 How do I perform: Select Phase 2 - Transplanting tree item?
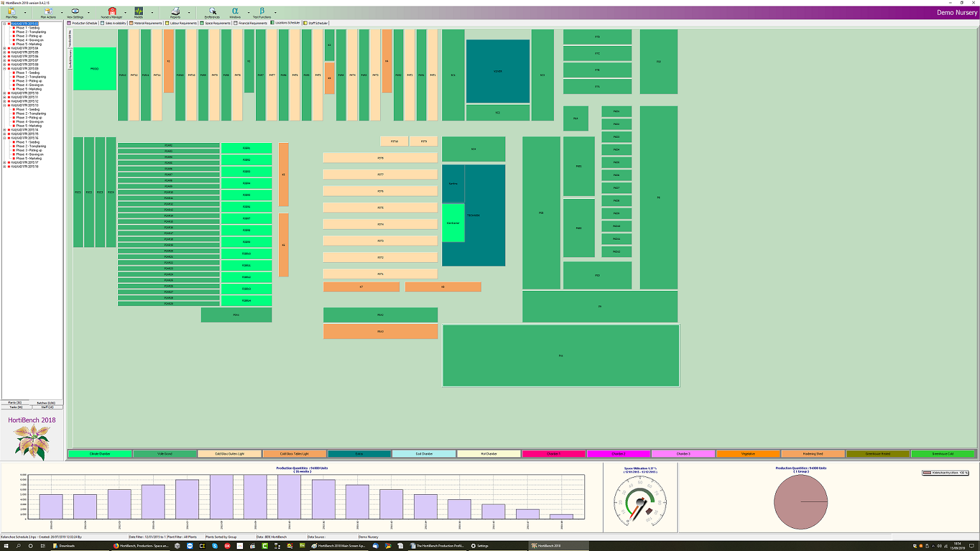(31, 32)
